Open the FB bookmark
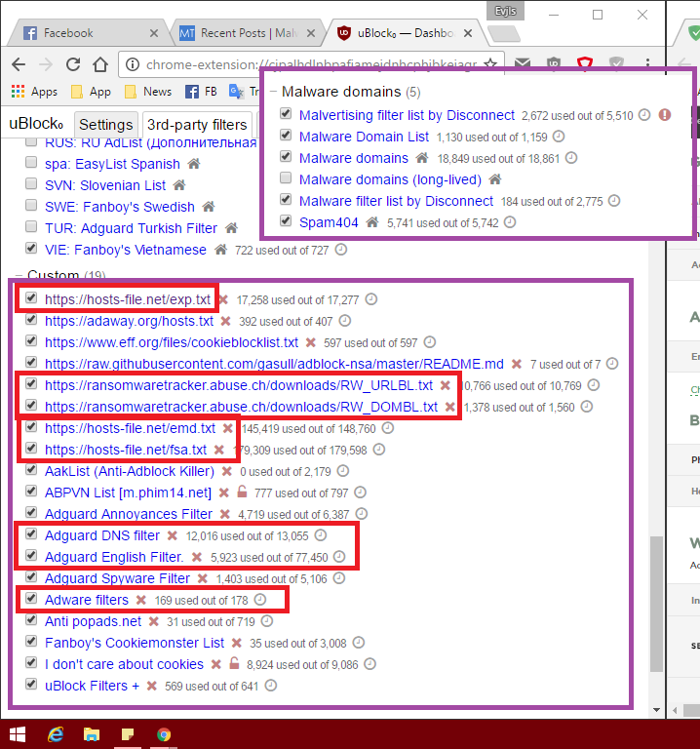700x749 pixels. tap(201, 92)
